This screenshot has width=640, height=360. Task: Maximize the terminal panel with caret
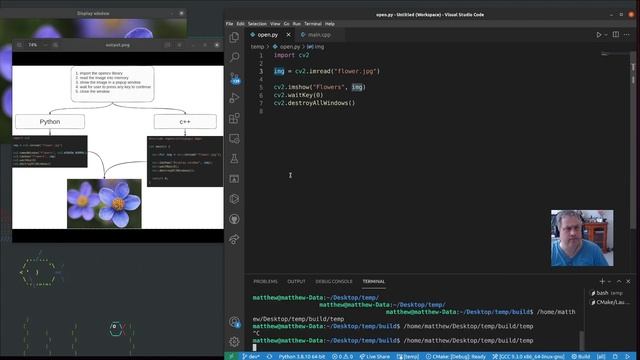[x=619, y=281]
